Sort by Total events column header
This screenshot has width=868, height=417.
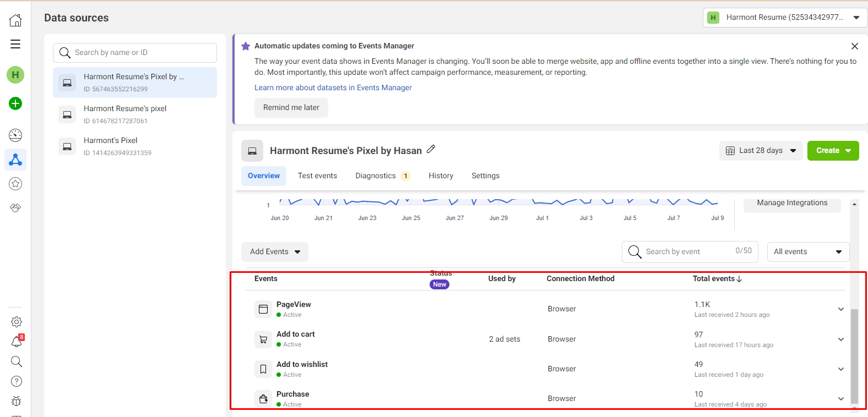click(x=718, y=279)
